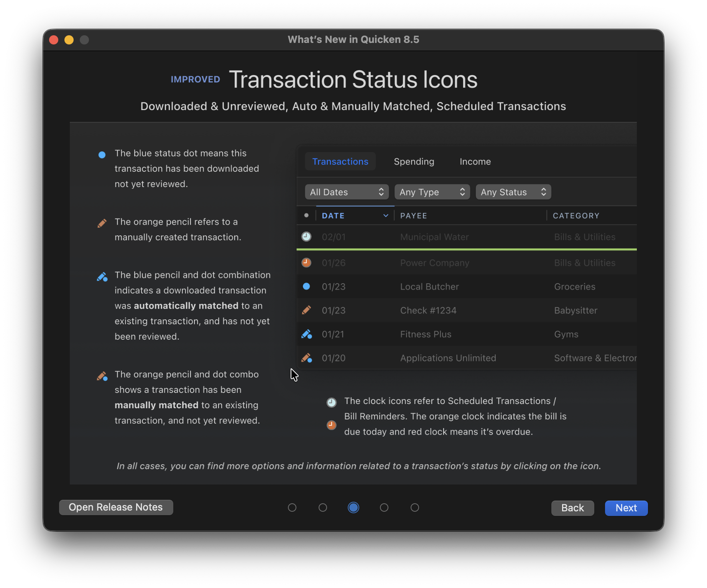Go to the fifth page dot

(415, 508)
